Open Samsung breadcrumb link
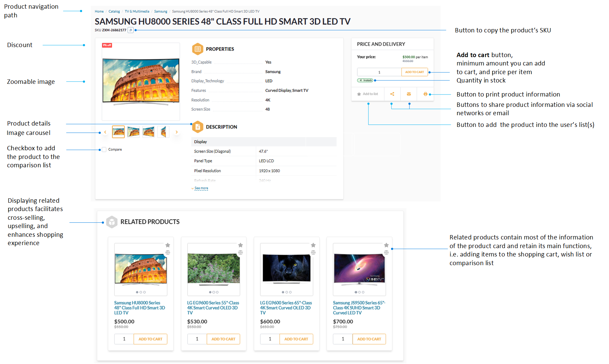The image size is (609, 364). point(160,11)
